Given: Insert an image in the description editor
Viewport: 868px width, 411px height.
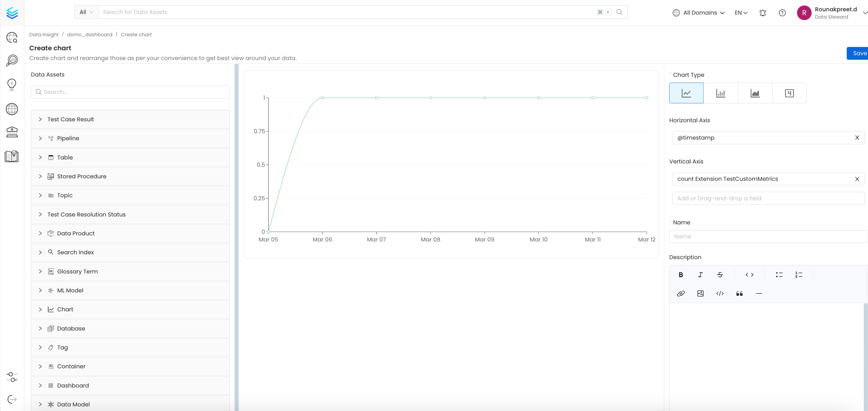Looking at the screenshot, I should (700, 293).
